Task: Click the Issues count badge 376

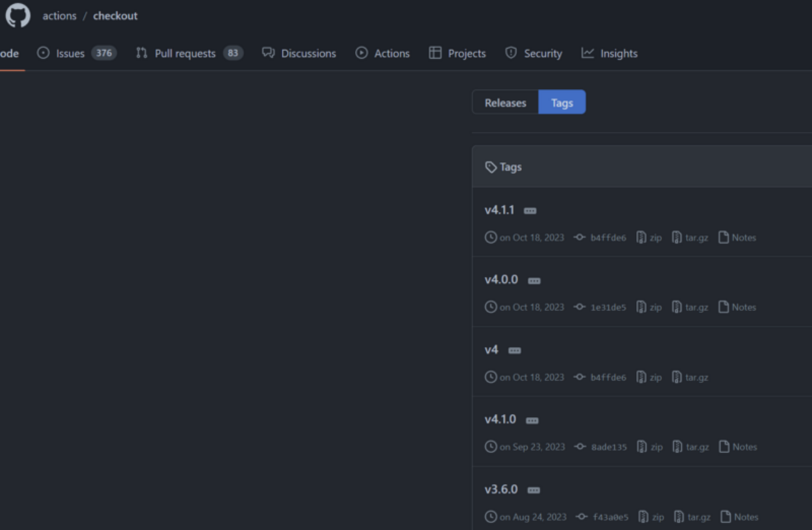Action: click(104, 53)
